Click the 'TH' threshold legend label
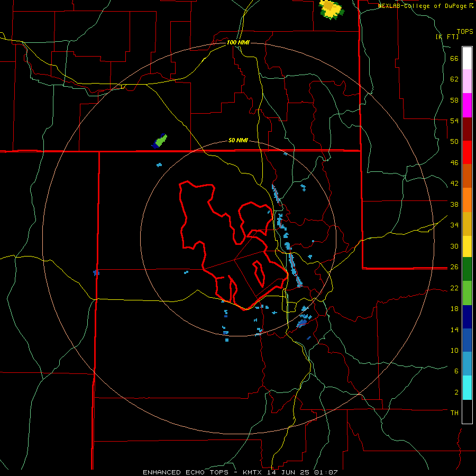Image resolution: width=476 pixels, height=476 pixels. point(454,413)
